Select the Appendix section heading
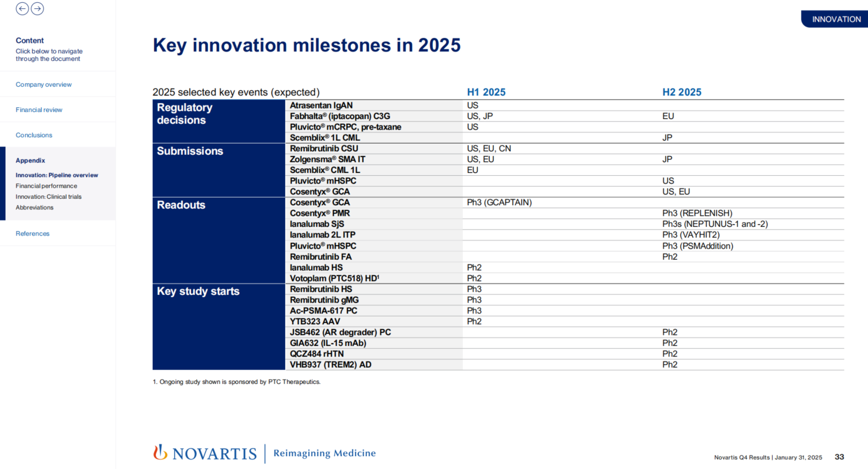 30,160
